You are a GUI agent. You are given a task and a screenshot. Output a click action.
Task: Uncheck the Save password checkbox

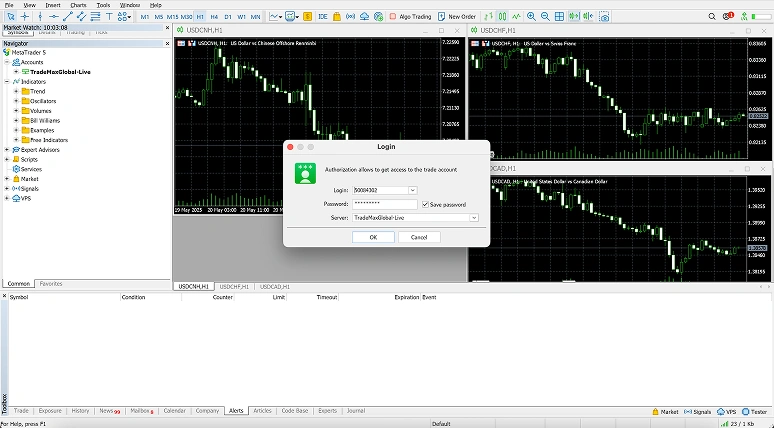tap(425, 204)
